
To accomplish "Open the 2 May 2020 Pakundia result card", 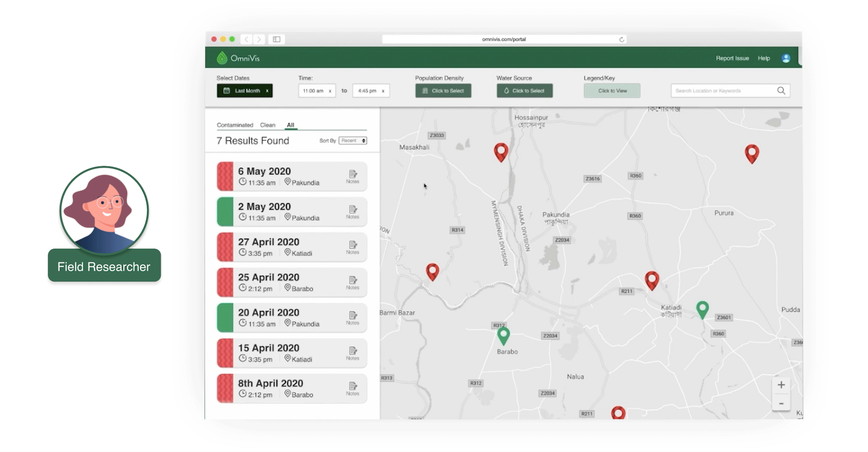I will click(x=292, y=212).
